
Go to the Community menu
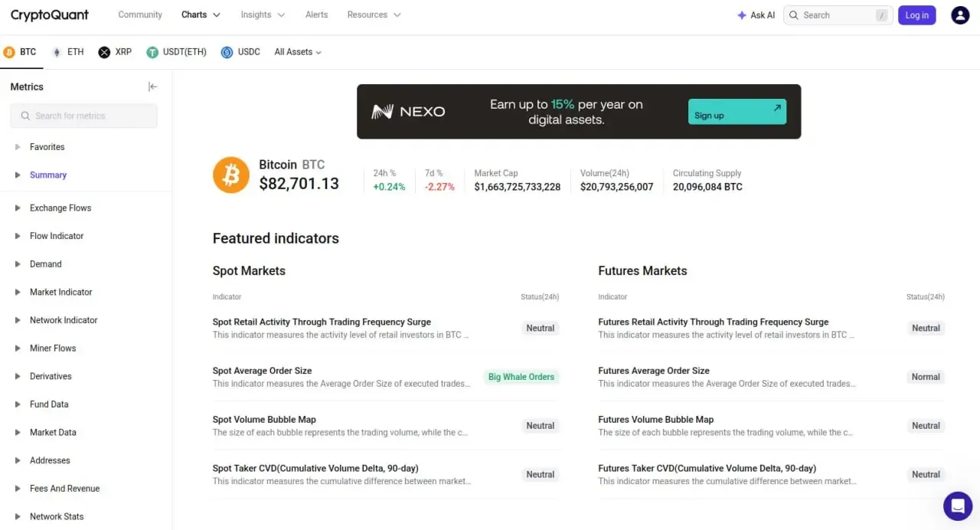(140, 15)
